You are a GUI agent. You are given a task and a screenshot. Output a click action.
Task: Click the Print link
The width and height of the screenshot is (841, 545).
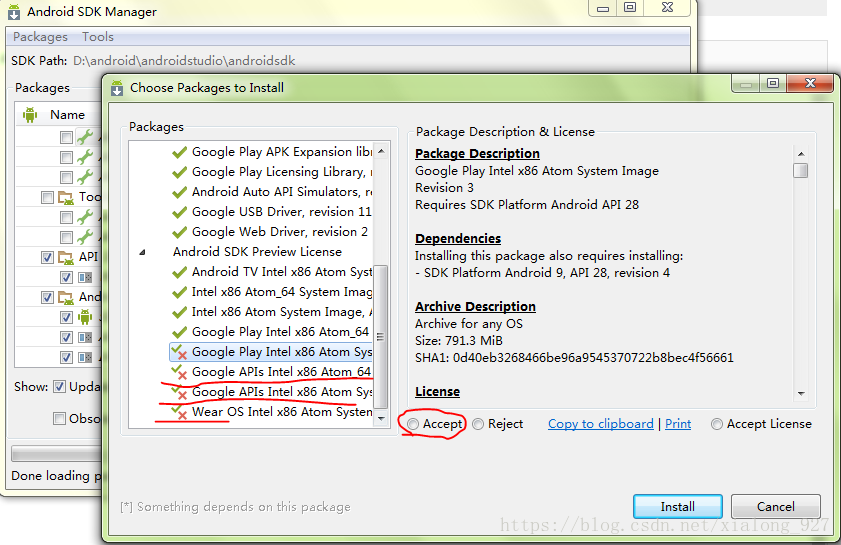pyautogui.click(x=678, y=424)
